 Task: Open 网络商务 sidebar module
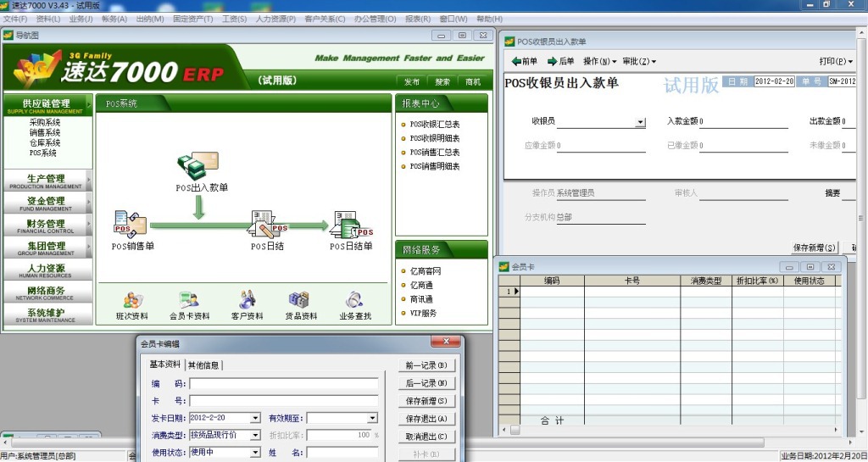47,292
